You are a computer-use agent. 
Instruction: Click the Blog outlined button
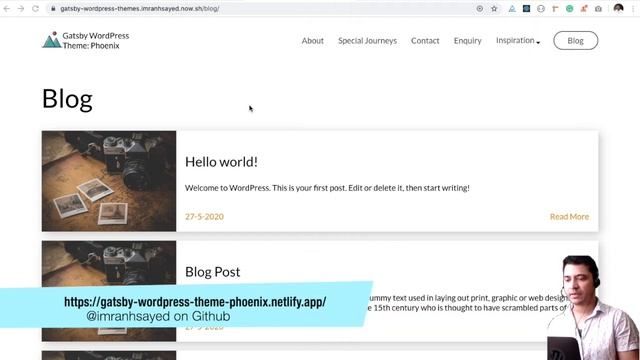click(576, 40)
